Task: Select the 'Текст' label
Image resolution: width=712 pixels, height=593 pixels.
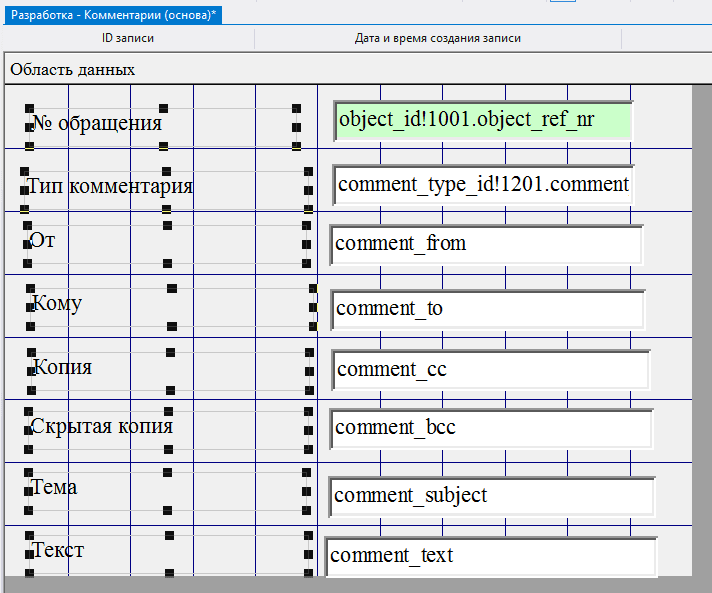Action: coord(58,551)
